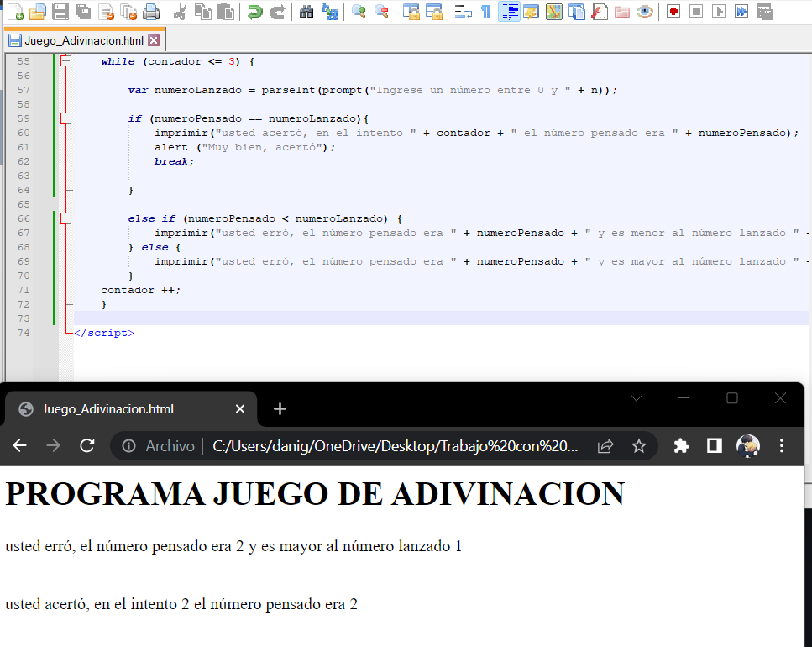The height and width of the screenshot is (647, 812).
Task: Open Chrome profile avatar
Action: (748, 445)
